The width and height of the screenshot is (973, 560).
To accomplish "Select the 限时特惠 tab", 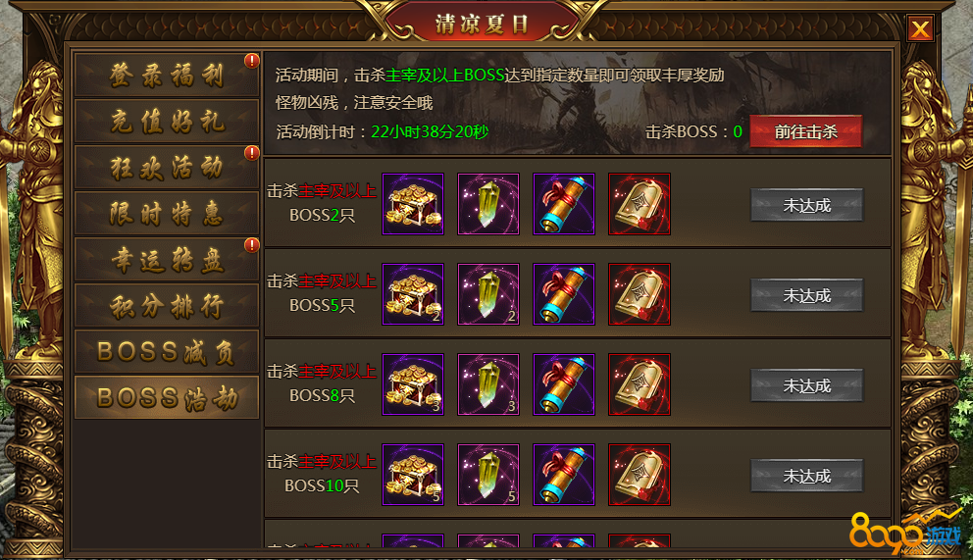I will pos(167,214).
